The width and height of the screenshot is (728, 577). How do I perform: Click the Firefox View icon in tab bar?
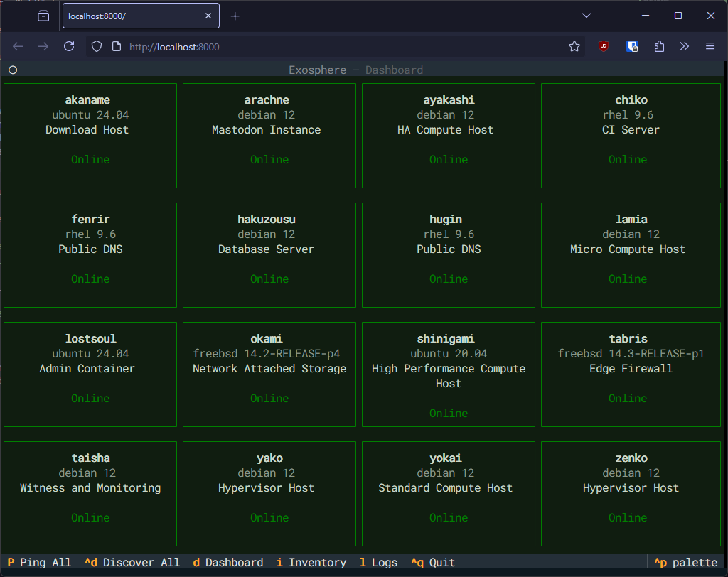(43, 16)
